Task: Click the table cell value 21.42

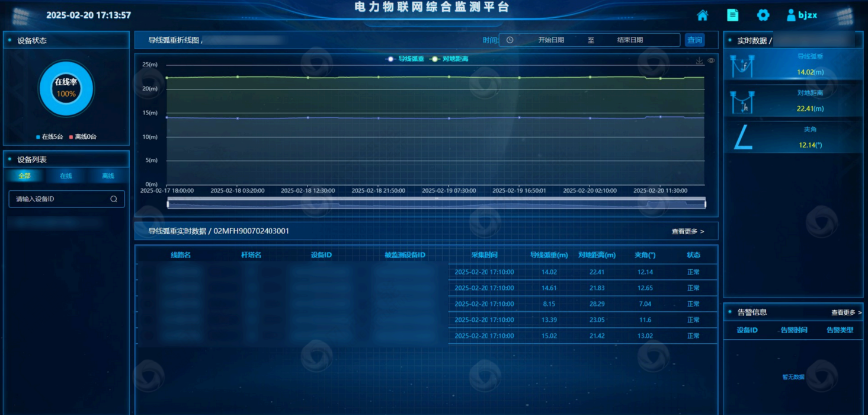Action: (x=597, y=336)
